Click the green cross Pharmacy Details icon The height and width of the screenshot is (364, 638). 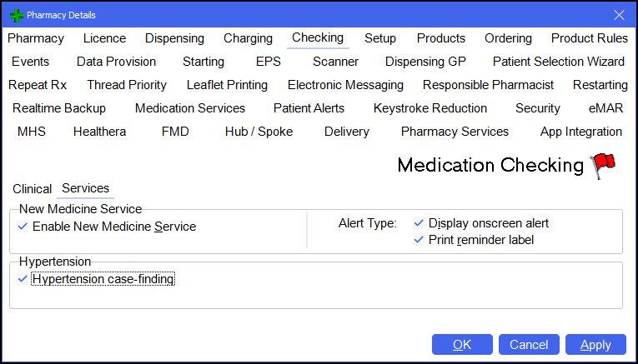point(16,15)
